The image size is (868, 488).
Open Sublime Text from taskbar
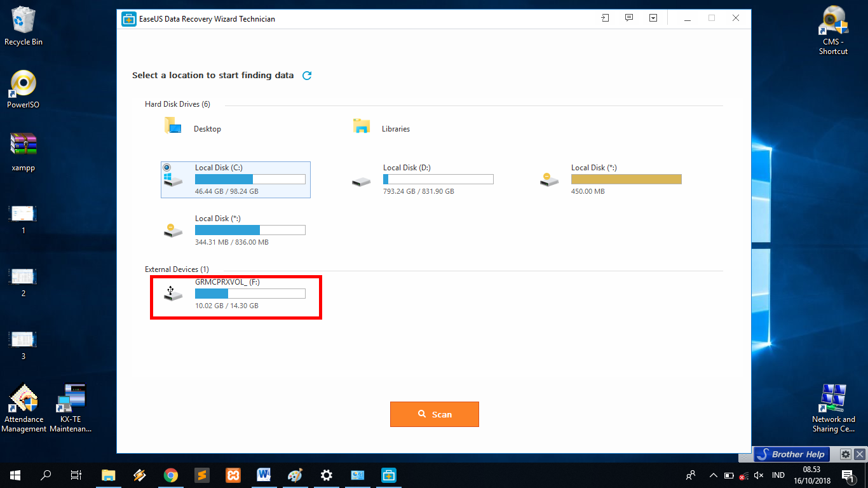pyautogui.click(x=201, y=475)
